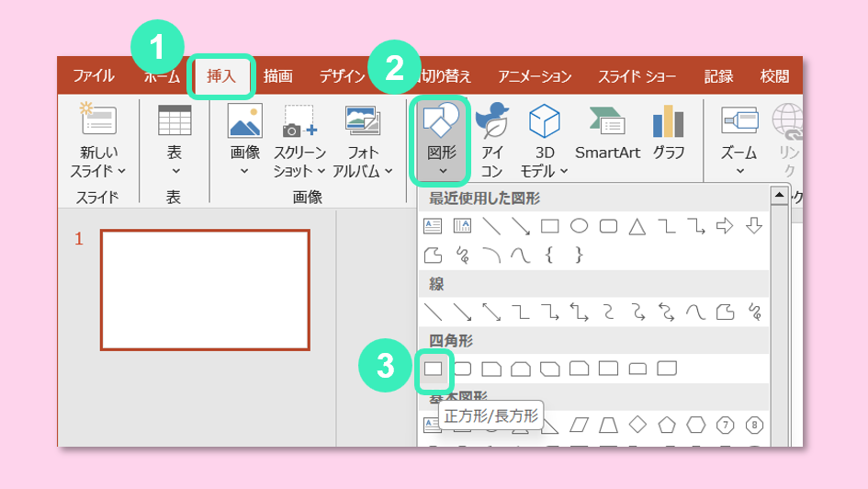
Task: Select the straight line in recent shapes
Action: [491, 226]
